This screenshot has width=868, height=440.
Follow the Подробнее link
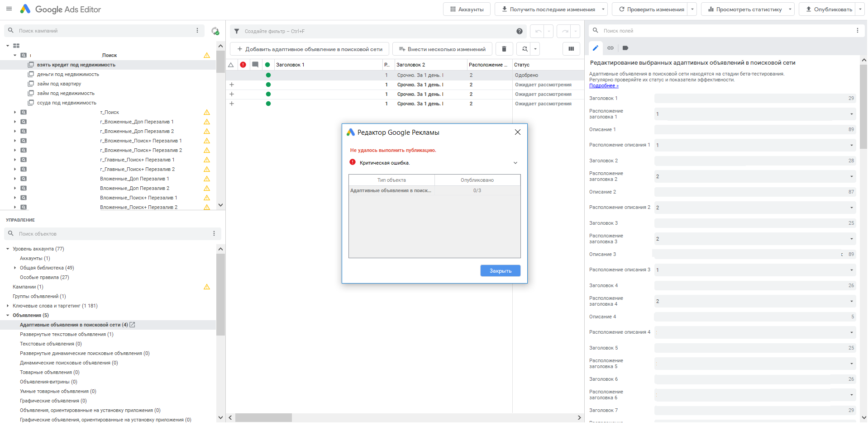point(603,86)
